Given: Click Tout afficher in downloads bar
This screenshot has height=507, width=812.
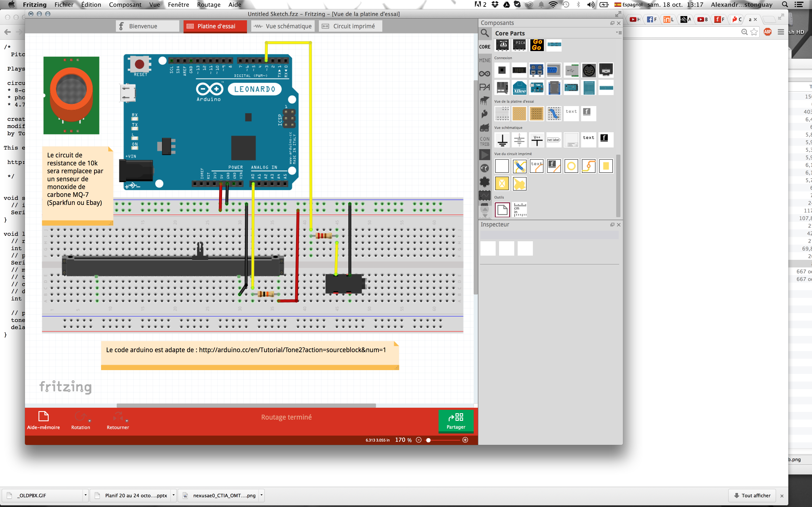Looking at the screenshot, I should click(x=752, y=495).
